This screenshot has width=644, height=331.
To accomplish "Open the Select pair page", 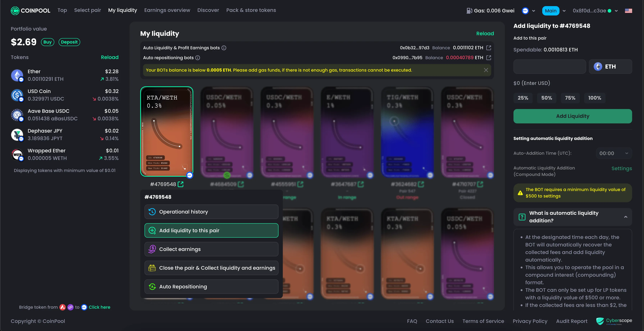I will (x=88, y=10).
